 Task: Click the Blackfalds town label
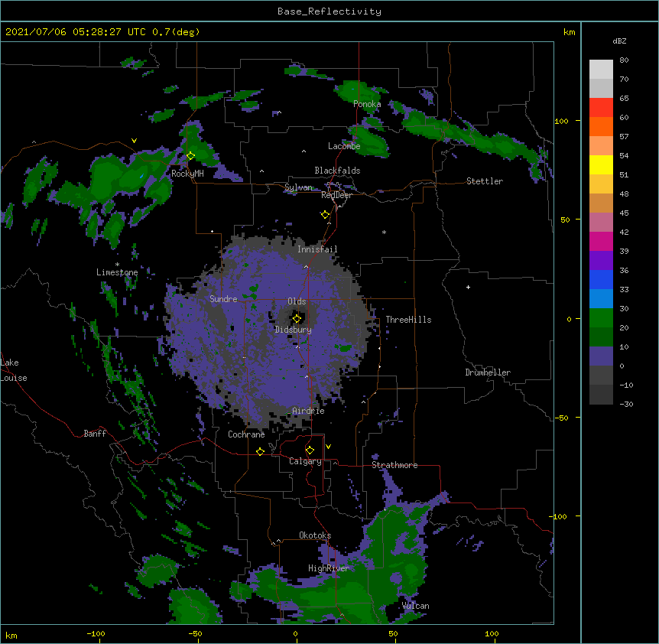pyautogui.click(x=337, y=171)
